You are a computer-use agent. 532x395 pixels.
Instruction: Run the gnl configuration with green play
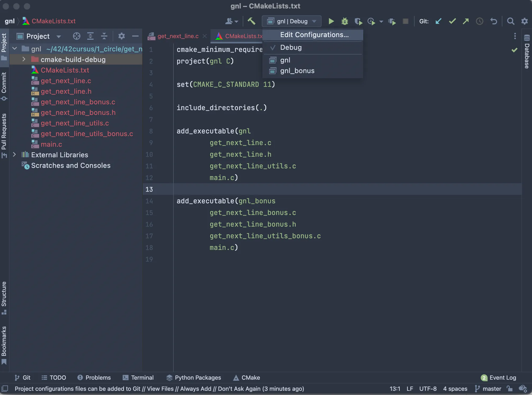(x=331, y=21)
